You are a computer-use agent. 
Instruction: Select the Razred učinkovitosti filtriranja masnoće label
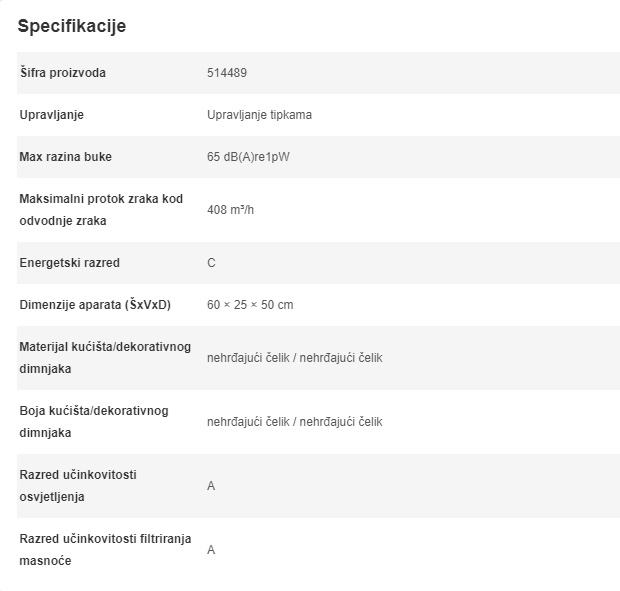[105, 550]
